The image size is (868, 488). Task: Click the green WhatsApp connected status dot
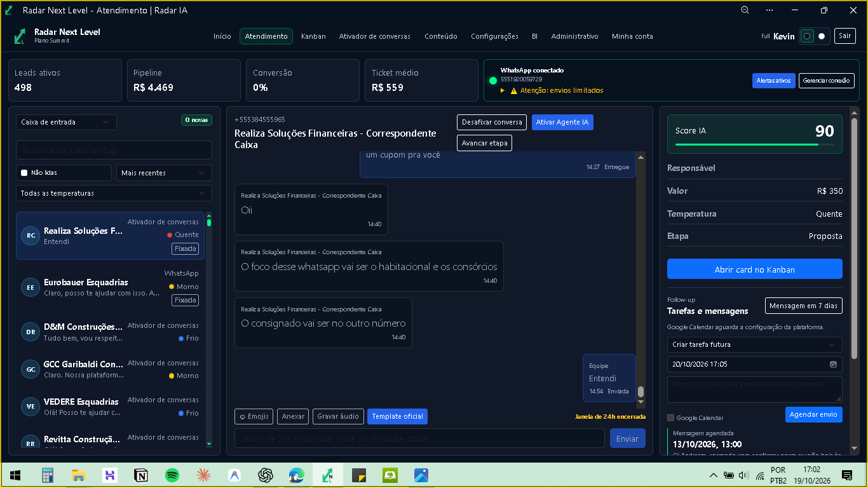pos(493,81)
